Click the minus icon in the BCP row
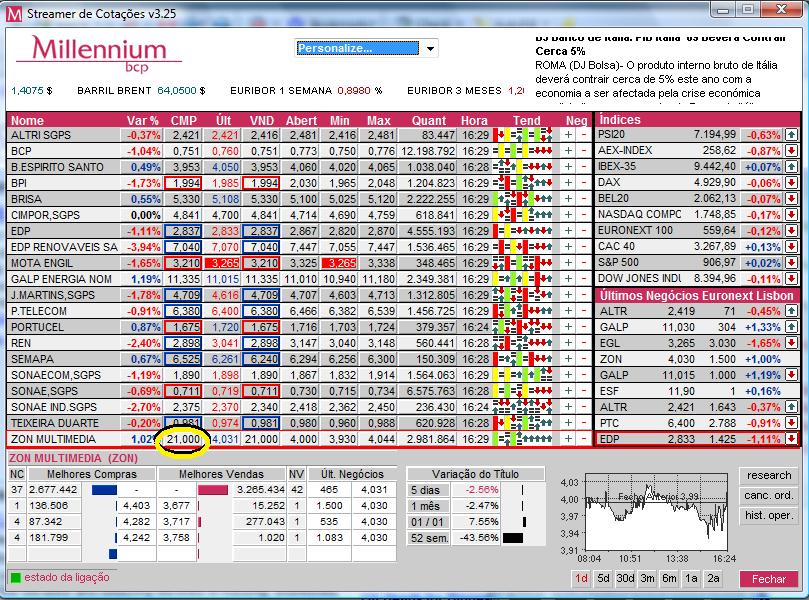Image resolution: width=809 pixels, height=600 pixels. coord(584,151)
